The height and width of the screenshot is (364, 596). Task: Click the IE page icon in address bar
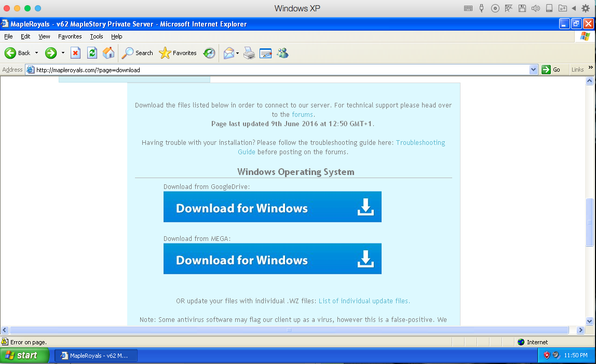point(31,70)
